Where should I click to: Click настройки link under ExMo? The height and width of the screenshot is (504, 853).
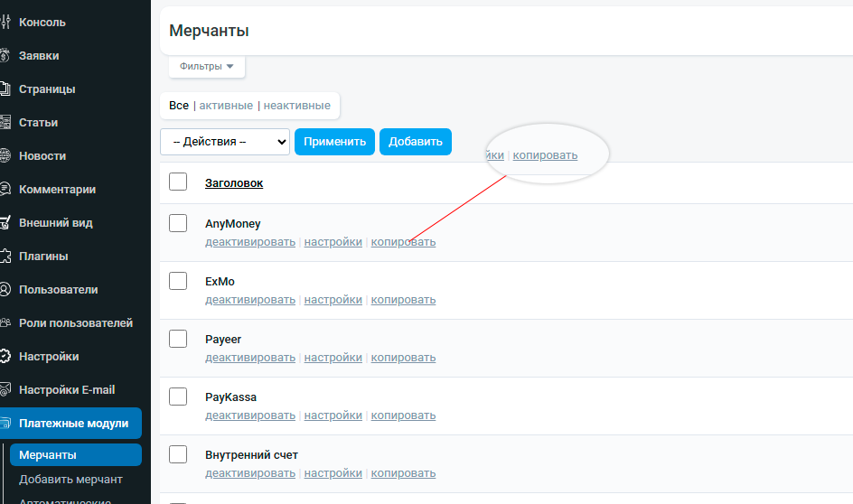[333, 300]
